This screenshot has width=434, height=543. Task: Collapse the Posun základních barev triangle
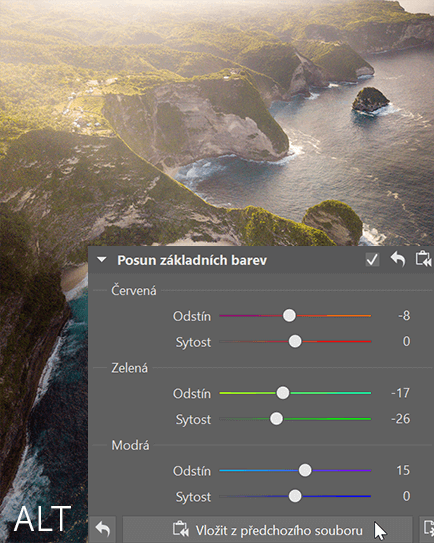[x=101, y=260]
